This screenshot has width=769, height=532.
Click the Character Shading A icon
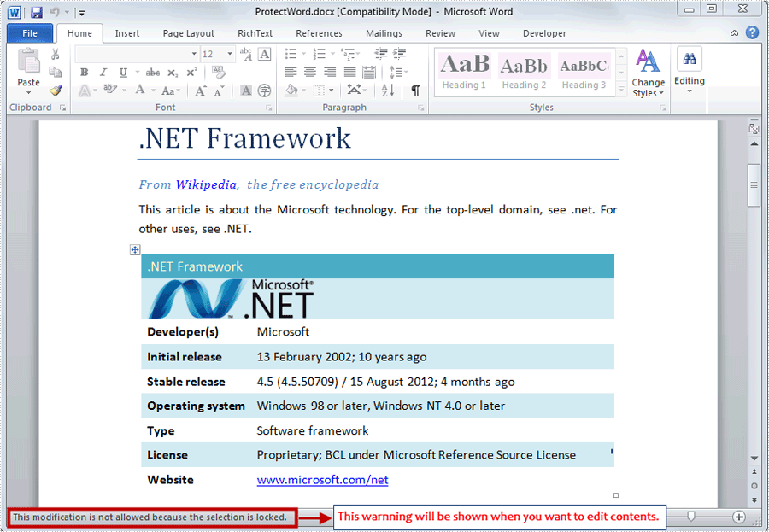point(246,91)
